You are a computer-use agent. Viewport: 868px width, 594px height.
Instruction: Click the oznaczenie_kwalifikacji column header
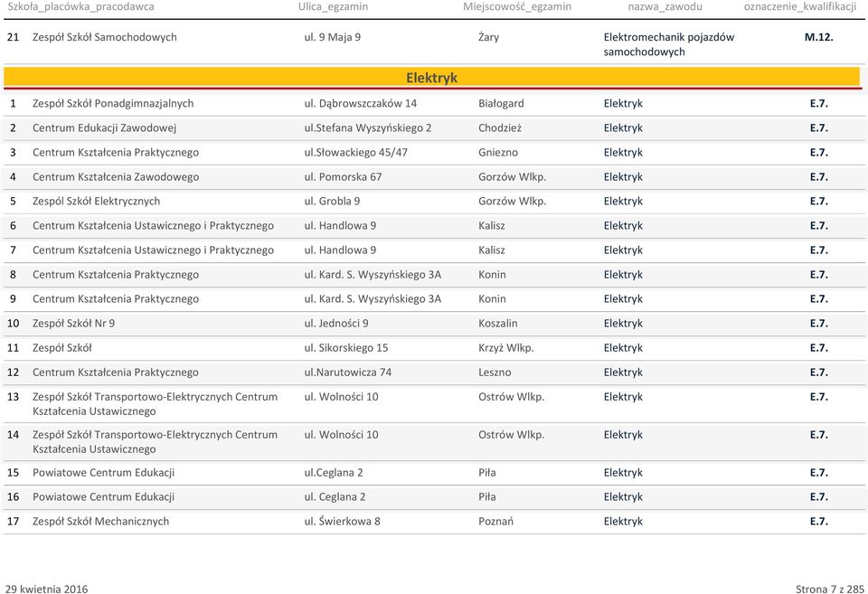(x=800, y=7)
